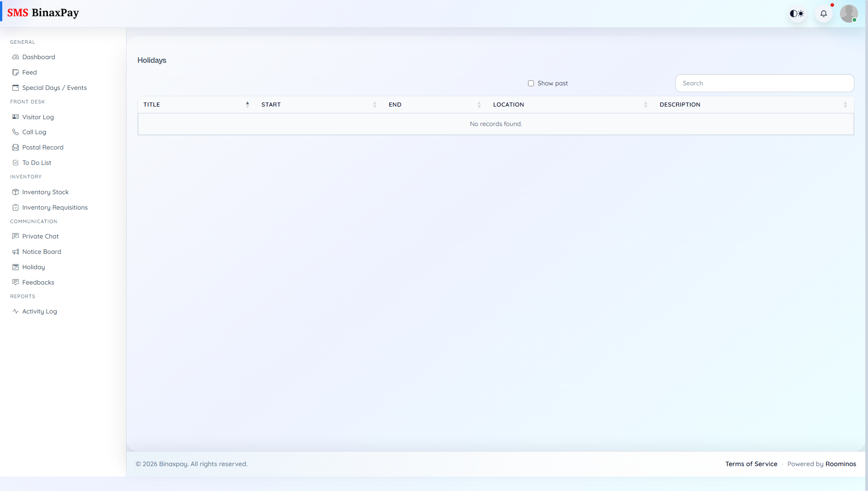Screen dimensions: 868x491
Task: Toggle dark mode with the theme switcher
Action: pyautogui.click(x=797, y=14)
